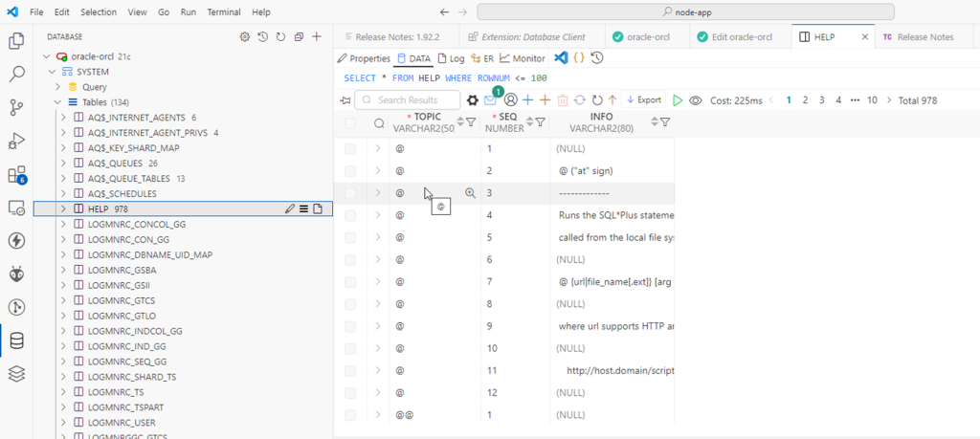Check the row checkbox for SEQ 1
This screenshot has width=980, height=439.
[x=350, y=148]
